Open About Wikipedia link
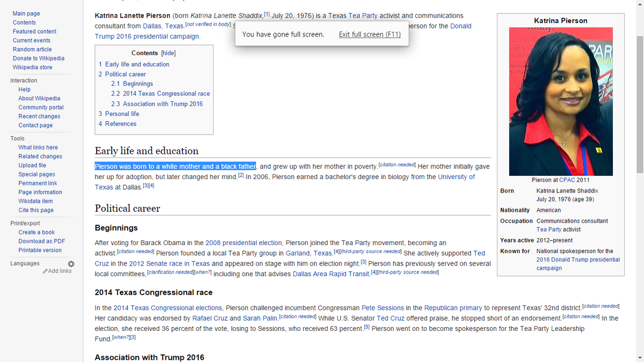This screenshot has width=644, height=362. [39, 99]
